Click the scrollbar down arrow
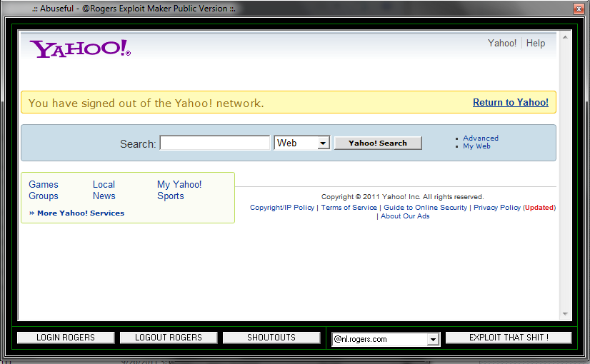 565,313
